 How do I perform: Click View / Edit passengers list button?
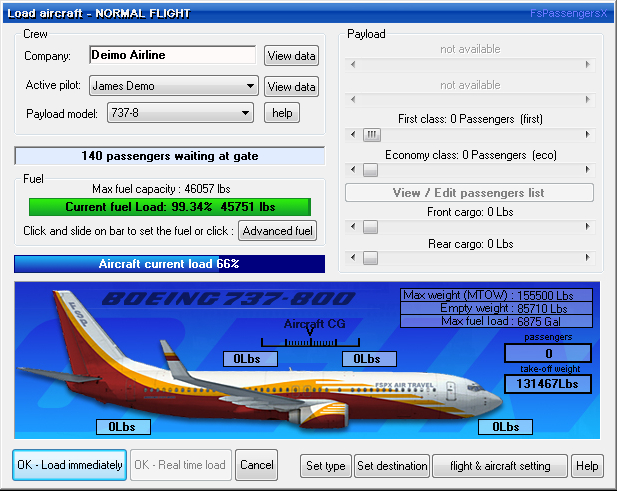click(469, 193)
